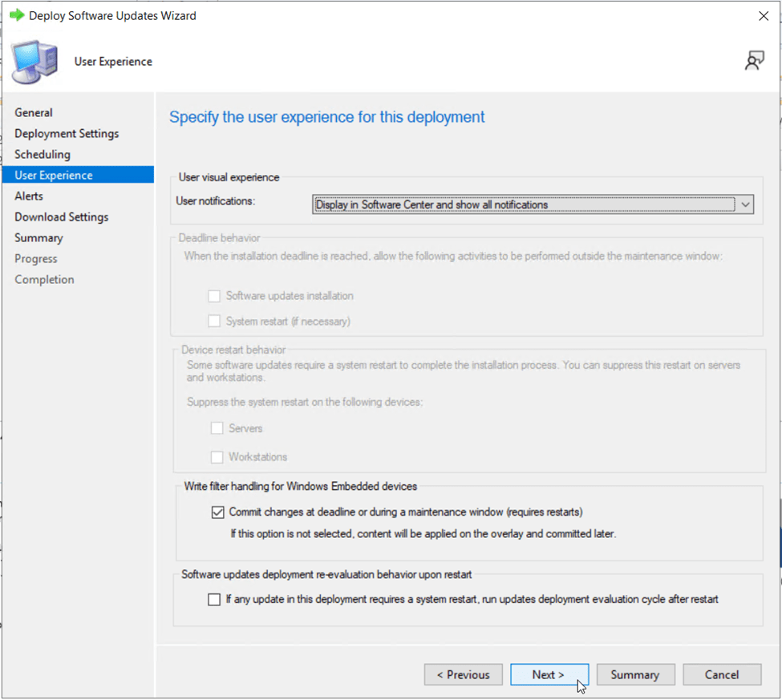Open the Deployment Settings page

tap(67, 134)
